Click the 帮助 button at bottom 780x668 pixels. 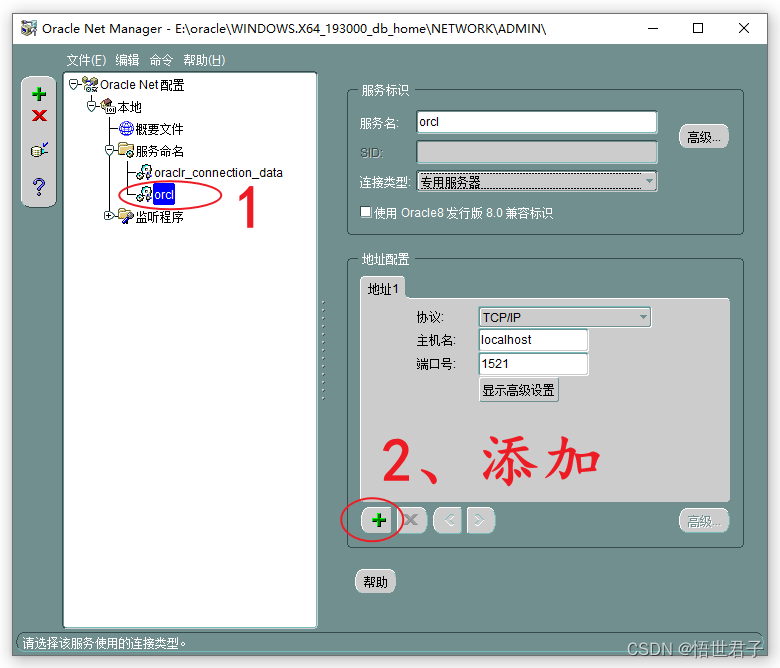pos(376,581)
